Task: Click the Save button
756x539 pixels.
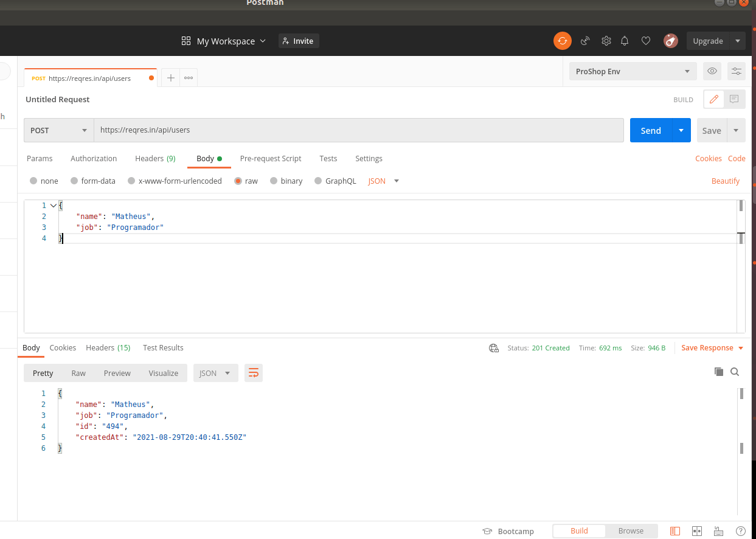Action: tap(712, 130)
